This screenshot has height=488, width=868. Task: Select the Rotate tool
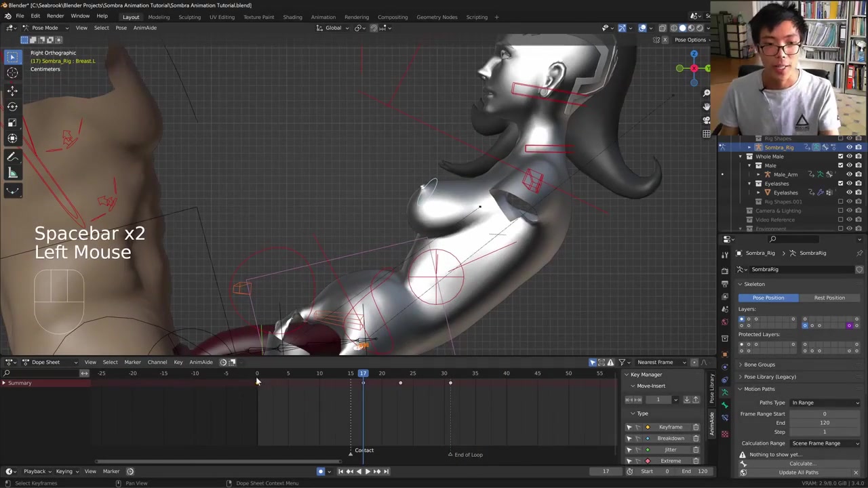click(12, 106)
